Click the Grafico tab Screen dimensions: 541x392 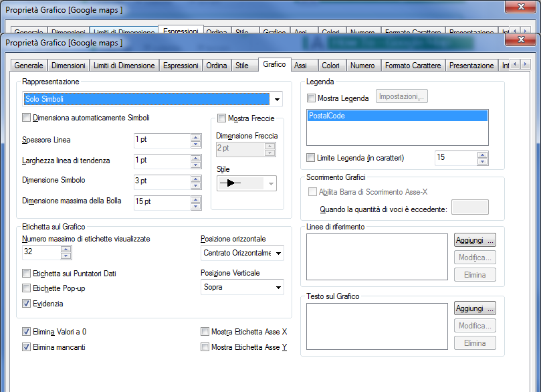point(274,64)
